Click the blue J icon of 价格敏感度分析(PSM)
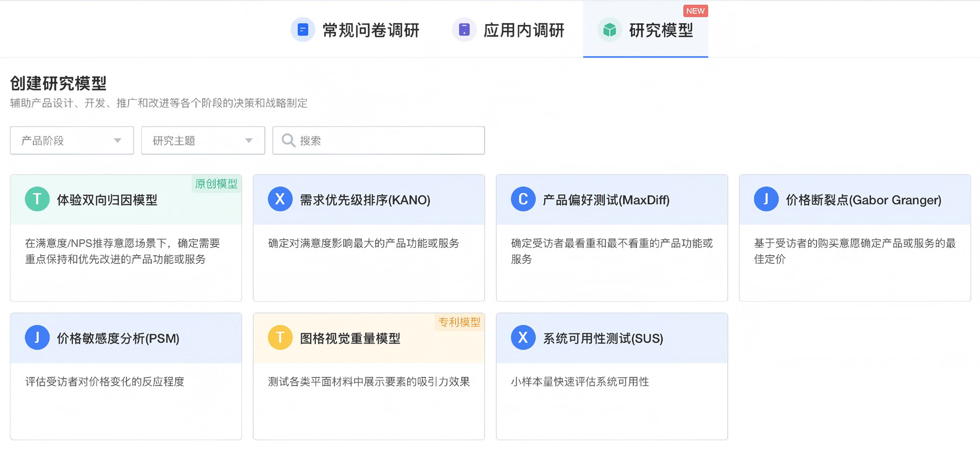Viewport: 980px width, 449px height. 37,337
